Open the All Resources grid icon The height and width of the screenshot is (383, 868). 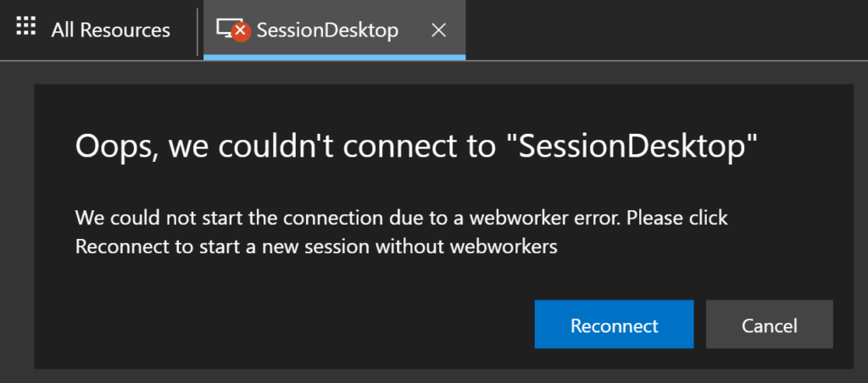(26, 25)
